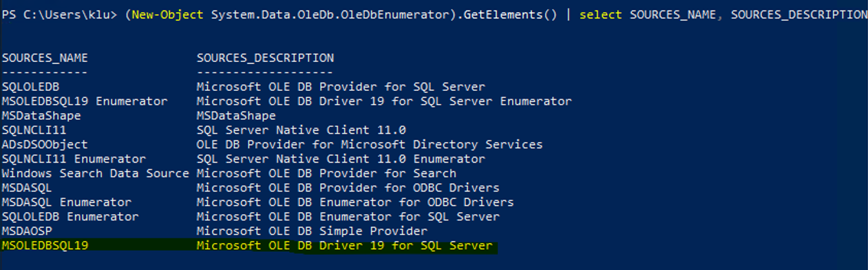Click the PS C:\Users\klu prompt text
The image size is (868, 270).
click(59, 14)
